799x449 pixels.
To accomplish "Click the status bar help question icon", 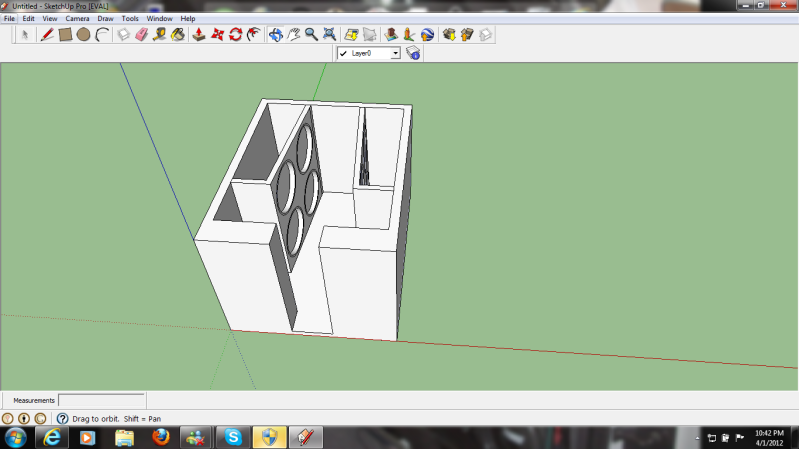I will (x=62, y=418).
